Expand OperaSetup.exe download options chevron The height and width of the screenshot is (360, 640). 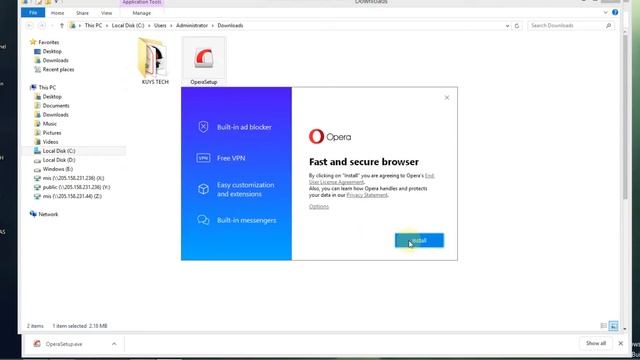[x=114, y=344]
